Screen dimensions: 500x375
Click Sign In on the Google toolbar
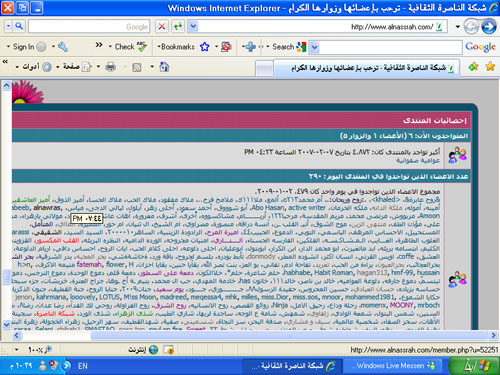pos(23,47)
